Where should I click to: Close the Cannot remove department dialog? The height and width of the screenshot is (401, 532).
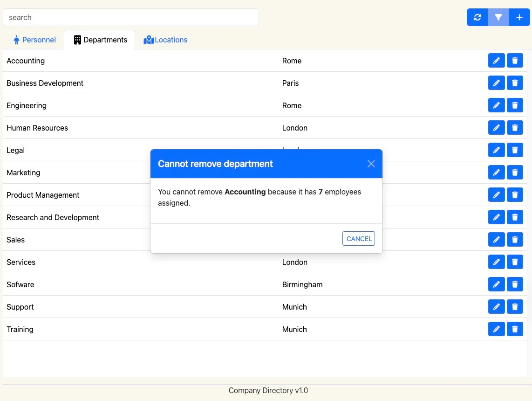[x=371, y=164]
